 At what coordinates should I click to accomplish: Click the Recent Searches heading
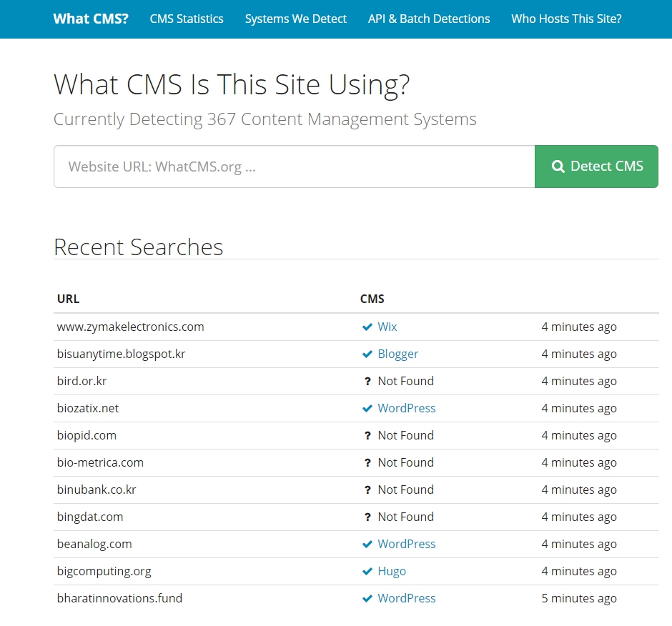point(139,247)
